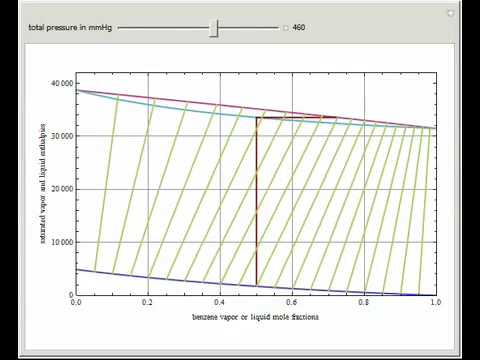The width and height of the screenshot is (480, 360).
Task: Click the x-axis tick label 0.2
Action: (x=147, y=302)
